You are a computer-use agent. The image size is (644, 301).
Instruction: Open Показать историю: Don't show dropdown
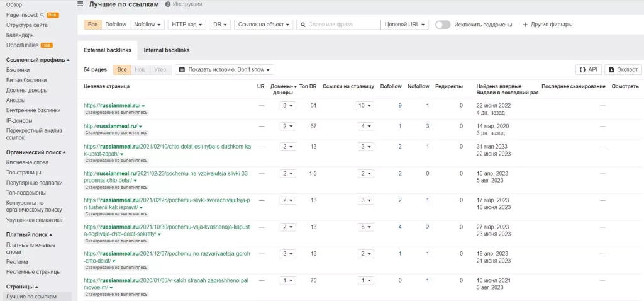pos(225,70)
